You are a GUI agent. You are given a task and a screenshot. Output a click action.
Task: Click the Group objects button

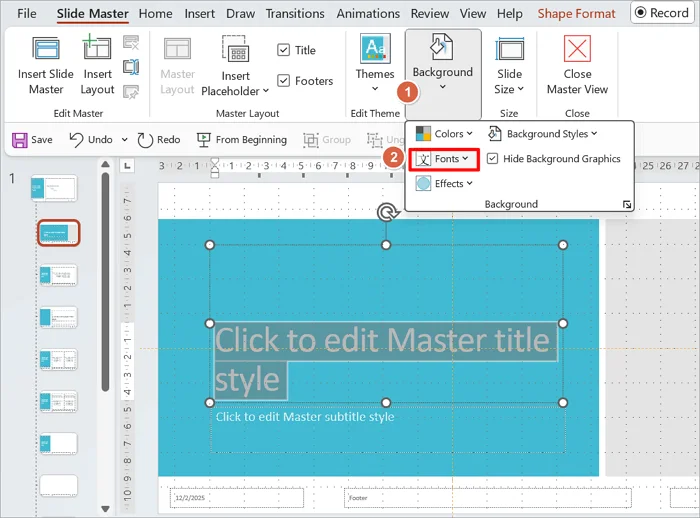click(327, 140)
